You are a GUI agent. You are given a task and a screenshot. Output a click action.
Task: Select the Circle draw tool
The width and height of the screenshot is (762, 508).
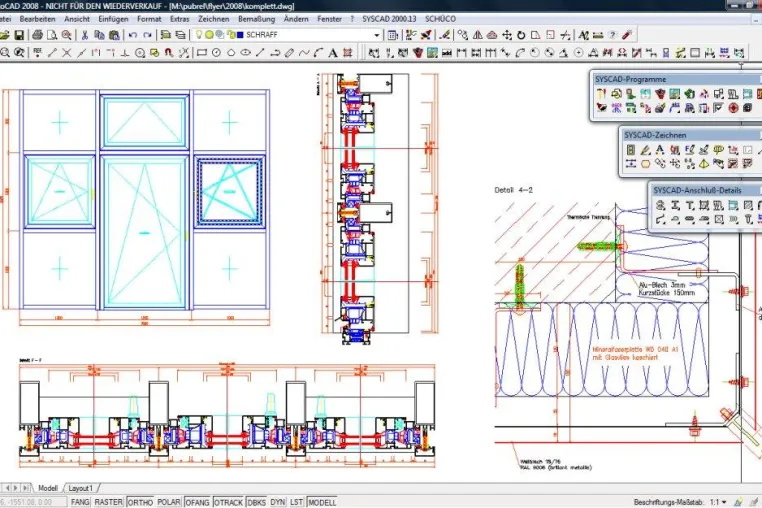(x=217, y=53)
